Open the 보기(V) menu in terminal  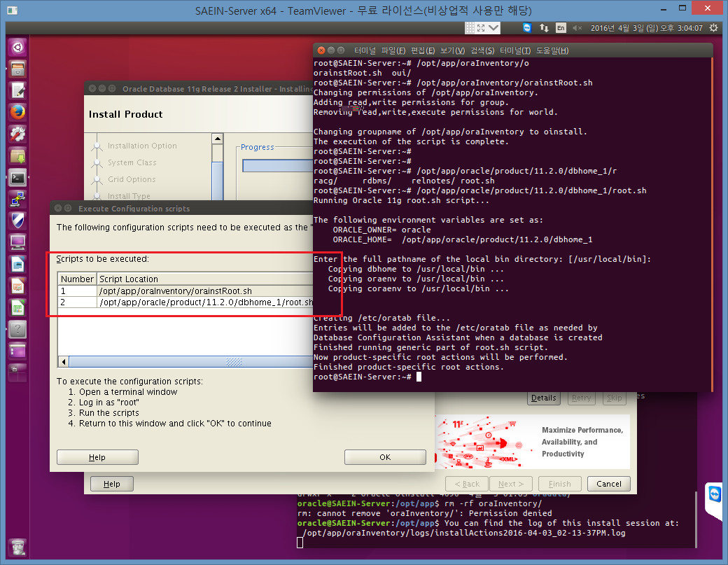[x=452, y=50]
